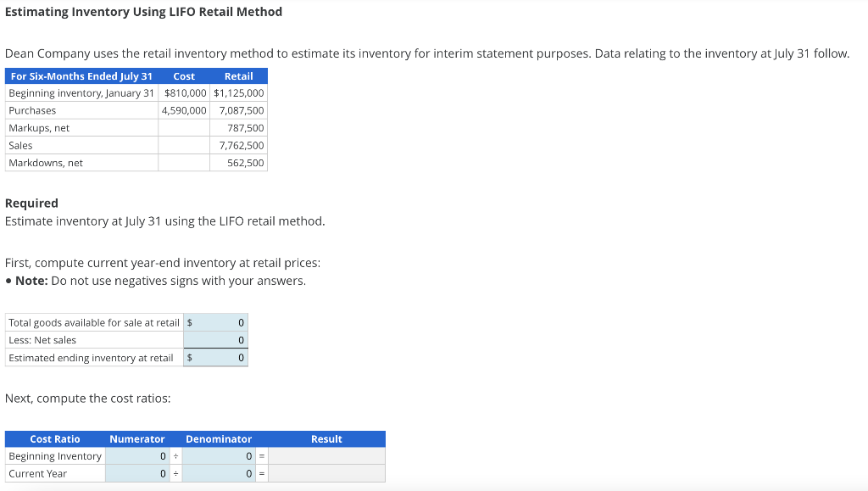
Task: Click the Numerator column header
Action: [x=137, y=438]
